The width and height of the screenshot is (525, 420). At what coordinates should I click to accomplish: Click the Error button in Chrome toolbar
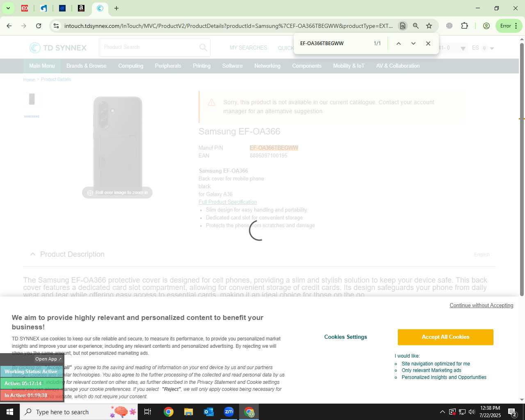509,26
